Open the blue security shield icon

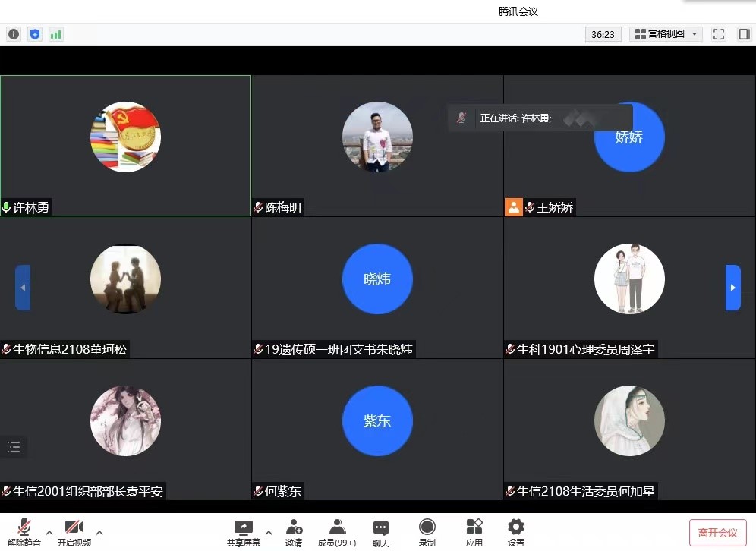click(x=35, y=34)
